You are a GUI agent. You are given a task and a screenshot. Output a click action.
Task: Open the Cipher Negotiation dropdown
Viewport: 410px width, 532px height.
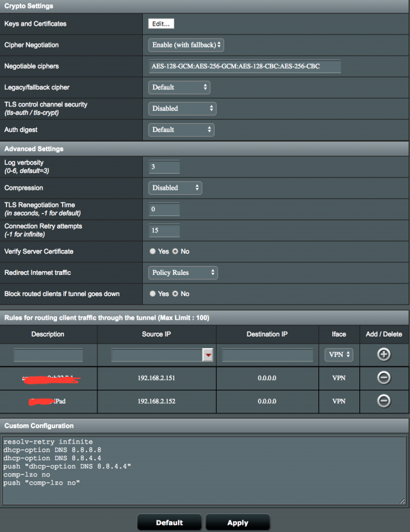pyautogui.click(x=186, y=45)
